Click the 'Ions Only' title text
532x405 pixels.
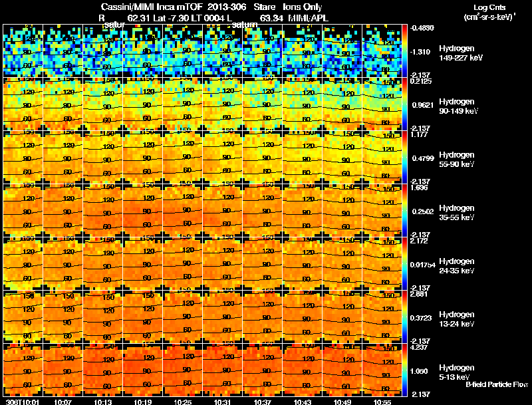(x=303, y=7)
